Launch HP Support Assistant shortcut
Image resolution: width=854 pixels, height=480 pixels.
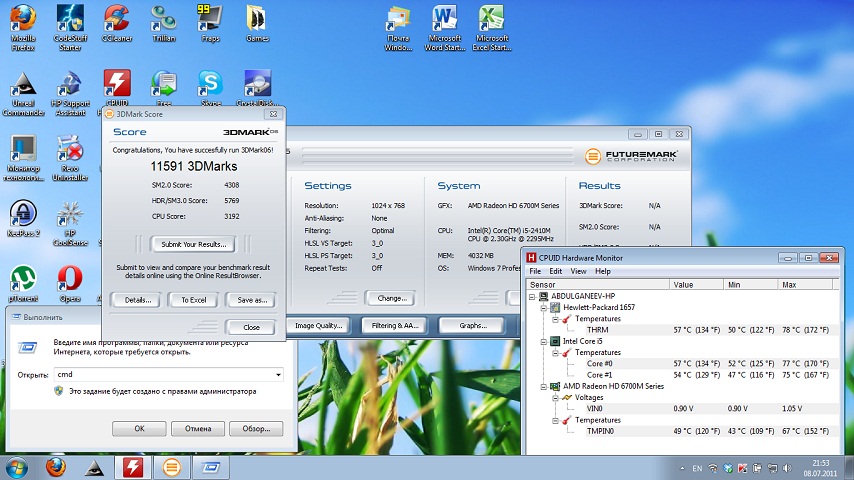tap(70, 93)
